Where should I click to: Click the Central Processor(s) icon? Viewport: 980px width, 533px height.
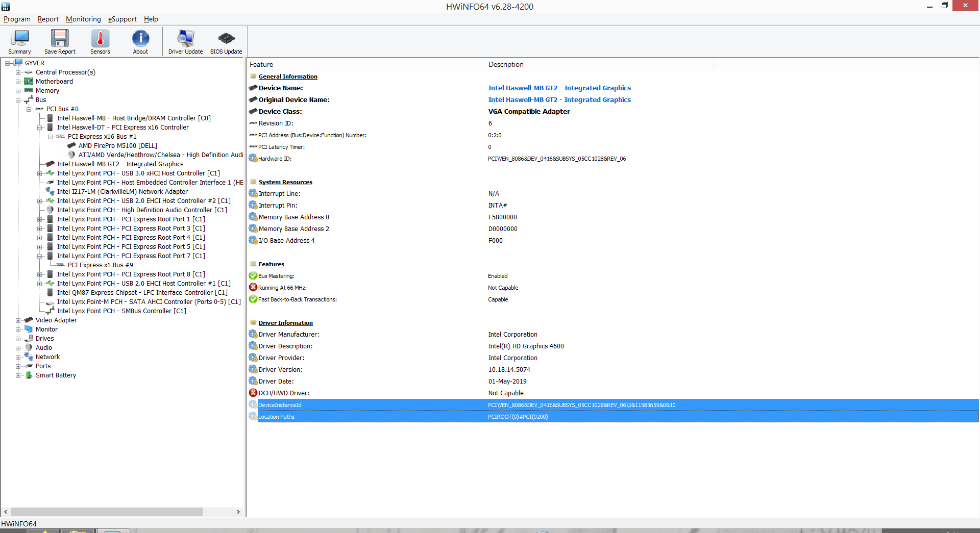(x=29, y=72)
